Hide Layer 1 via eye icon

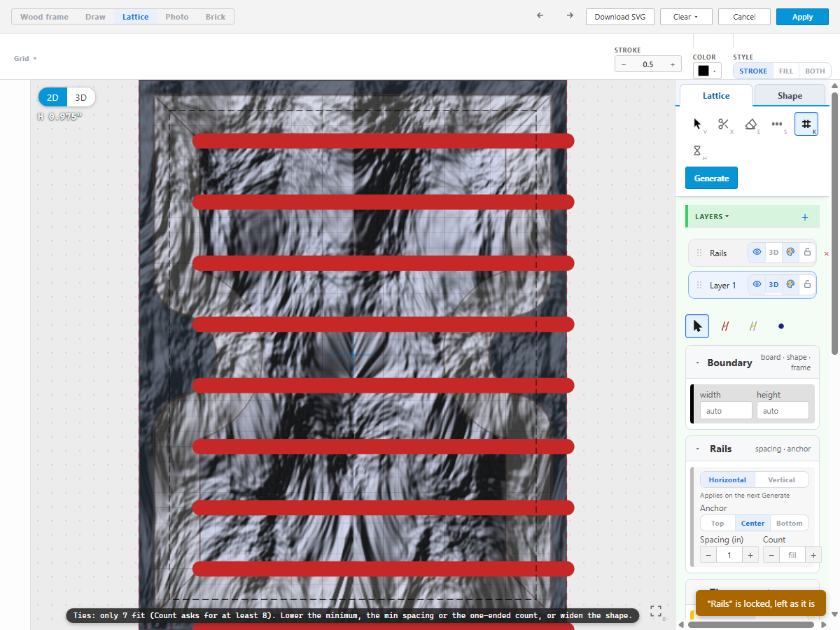757,284
